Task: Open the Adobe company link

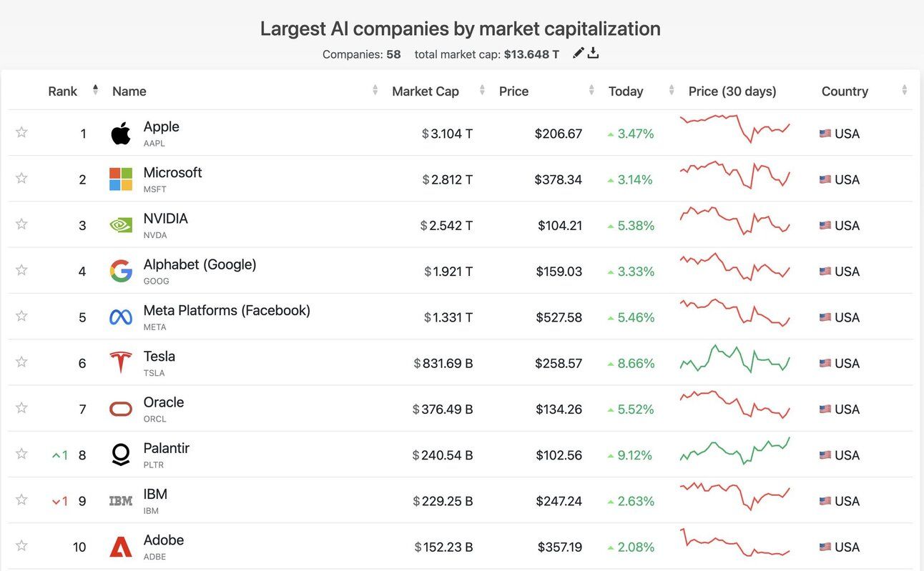Action: (164, 540)
